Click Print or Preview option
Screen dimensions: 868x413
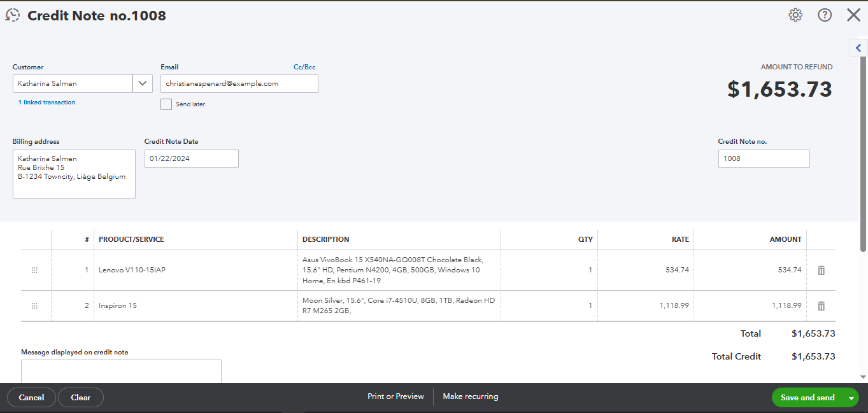pos(395,396)
